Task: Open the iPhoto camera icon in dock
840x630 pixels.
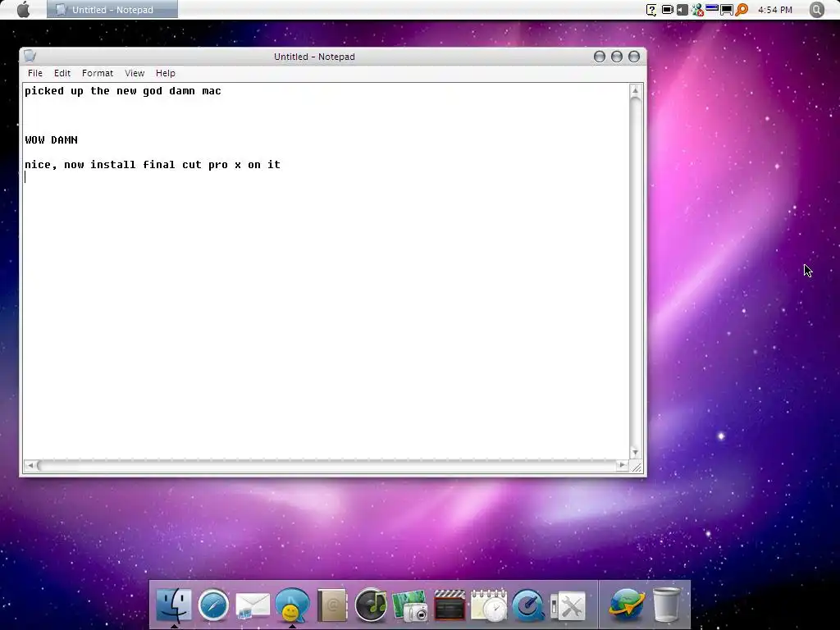Action: pos(410,606)
